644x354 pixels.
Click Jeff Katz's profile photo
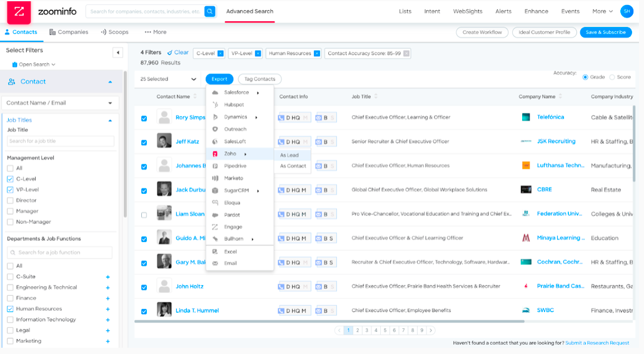(x=164, y=141)
